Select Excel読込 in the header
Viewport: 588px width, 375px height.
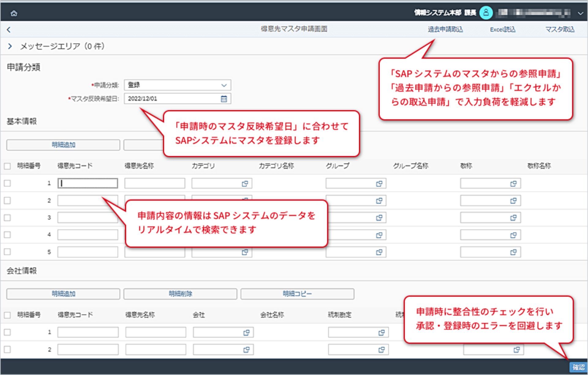[503, 29]
